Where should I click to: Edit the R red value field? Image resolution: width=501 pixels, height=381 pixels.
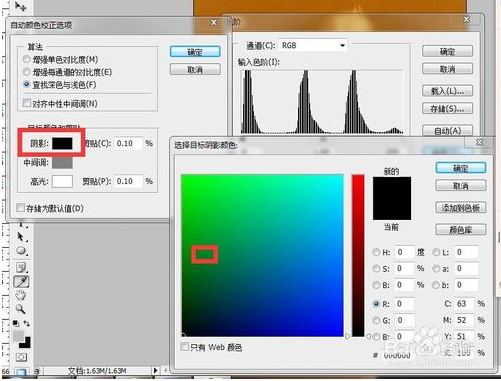[x=404, y=304]
